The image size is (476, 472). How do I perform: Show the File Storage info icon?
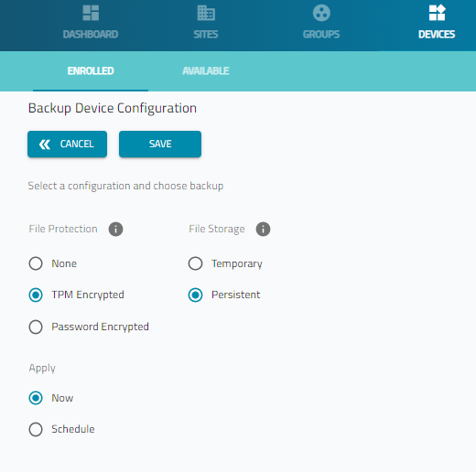point(263,229)
